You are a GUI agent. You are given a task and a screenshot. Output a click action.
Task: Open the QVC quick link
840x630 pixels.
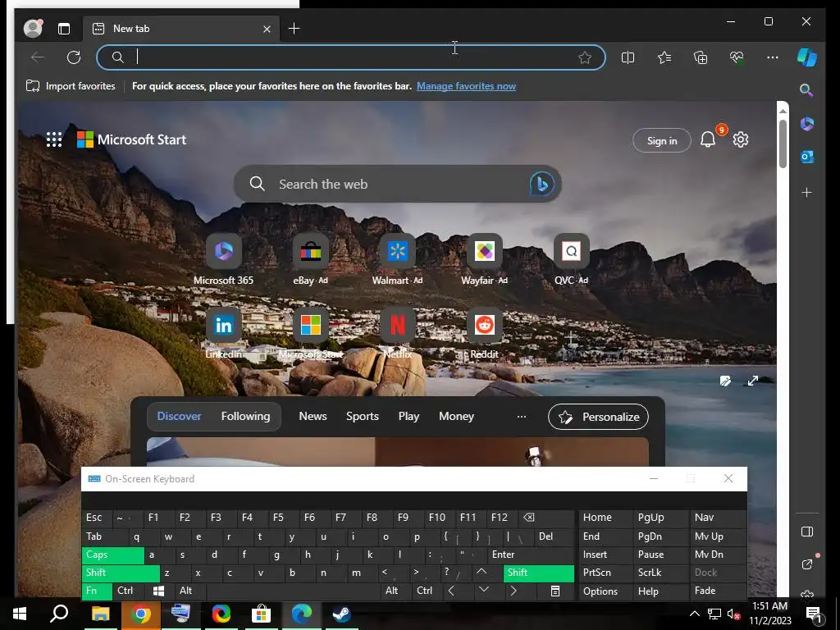click(x=571, y=260)
